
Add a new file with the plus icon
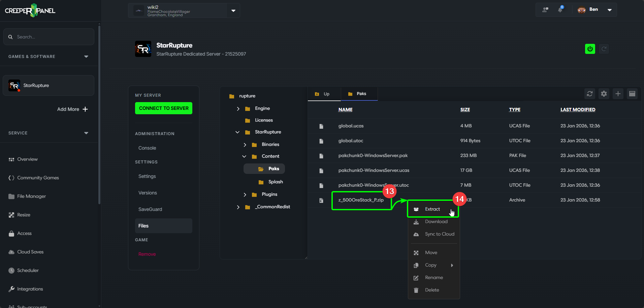618,94
